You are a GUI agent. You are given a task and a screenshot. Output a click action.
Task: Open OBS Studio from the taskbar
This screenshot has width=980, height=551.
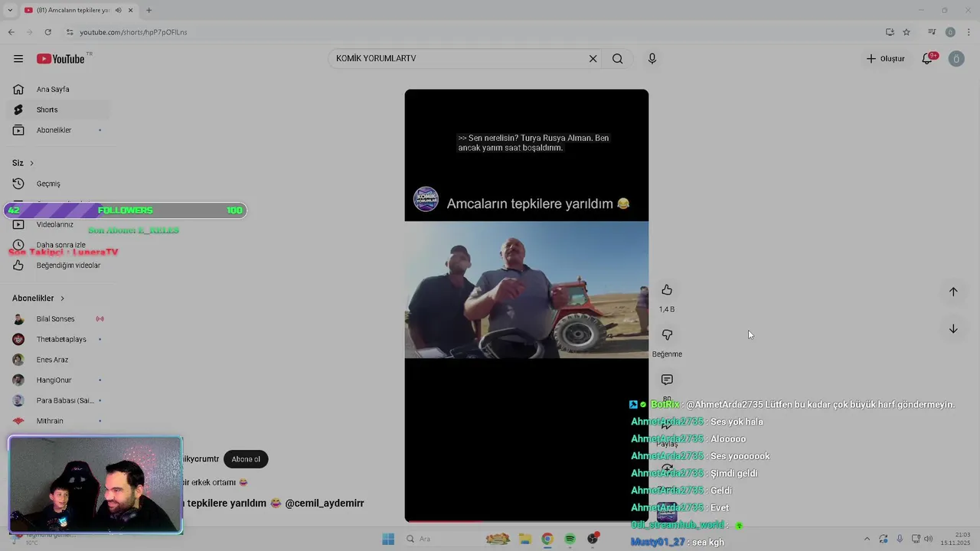593,539
